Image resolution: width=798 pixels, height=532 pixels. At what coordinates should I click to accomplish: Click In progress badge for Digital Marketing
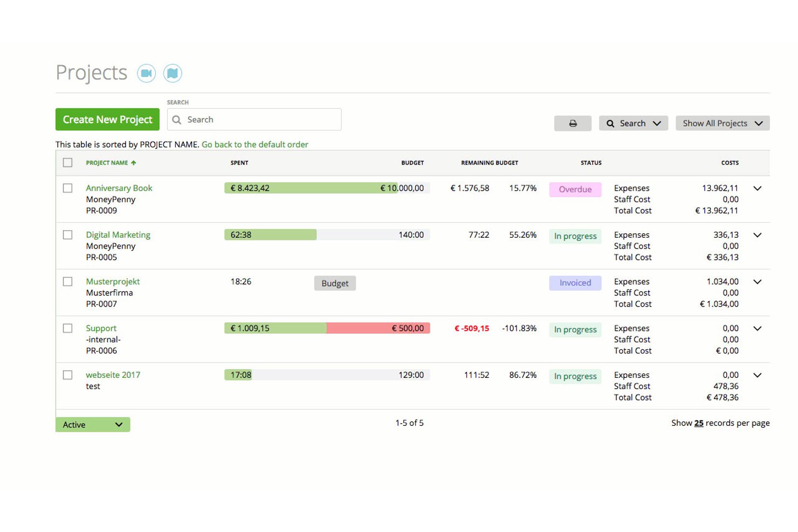point(575,236)
